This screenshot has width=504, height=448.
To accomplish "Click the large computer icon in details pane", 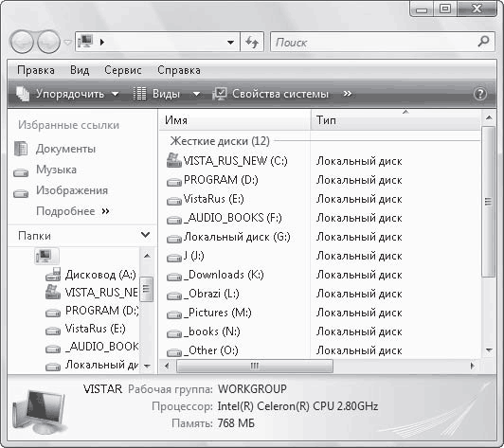I will coord(39,412).
